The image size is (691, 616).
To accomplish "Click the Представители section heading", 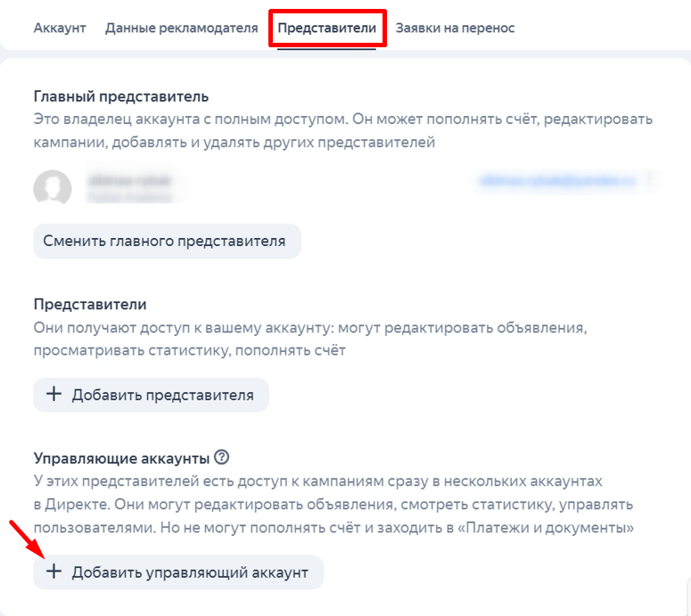I will [x=89, y=305].
